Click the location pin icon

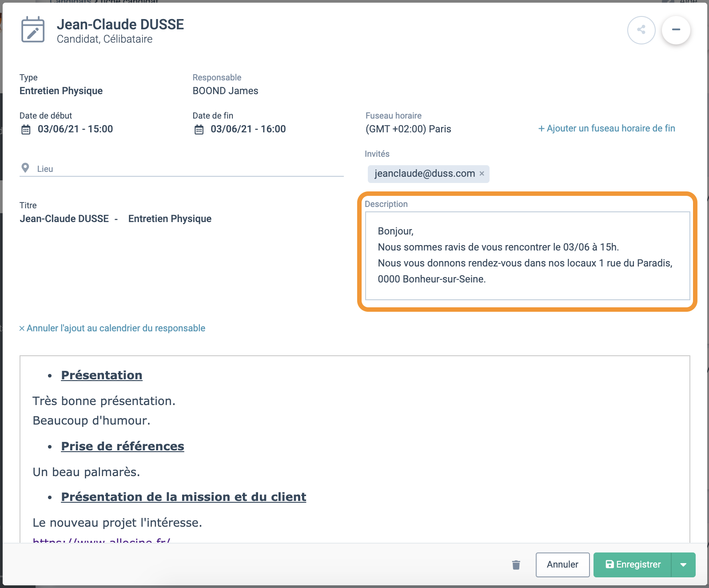(25, 168)
